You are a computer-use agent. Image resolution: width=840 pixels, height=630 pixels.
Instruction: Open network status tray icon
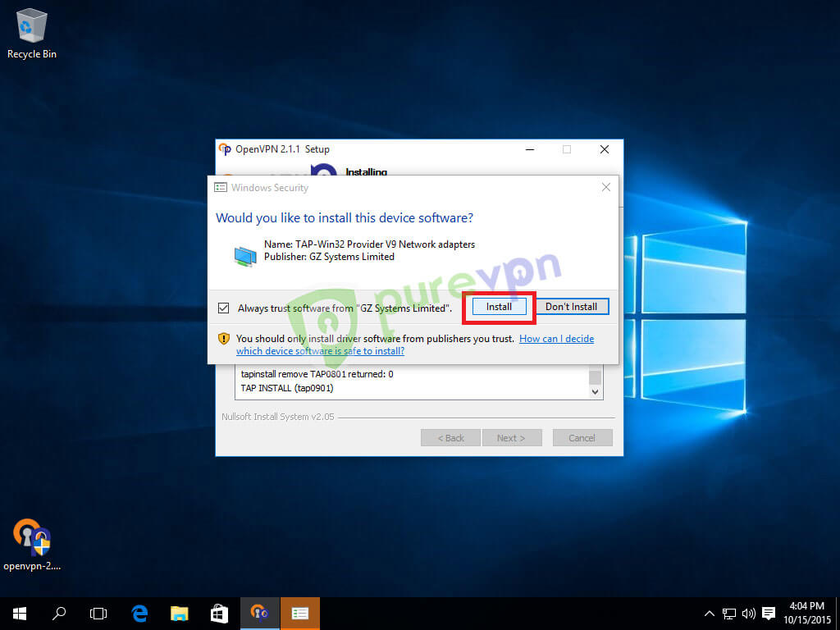[729, 614]
